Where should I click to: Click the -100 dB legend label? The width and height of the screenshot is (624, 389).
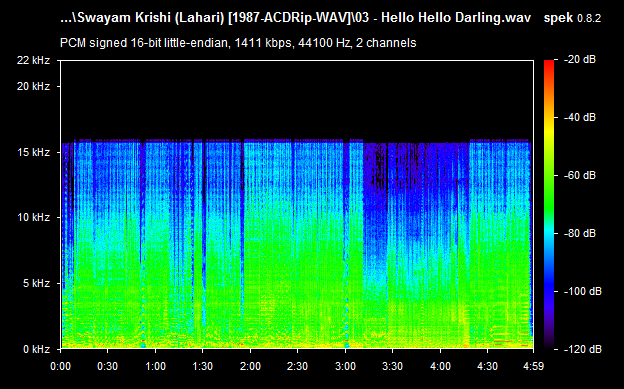tap(583, 291)
